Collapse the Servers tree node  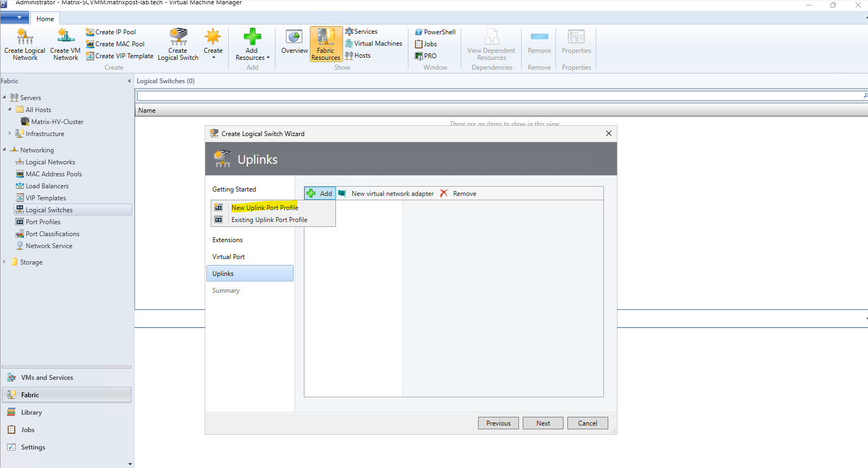tap(4, 97)
